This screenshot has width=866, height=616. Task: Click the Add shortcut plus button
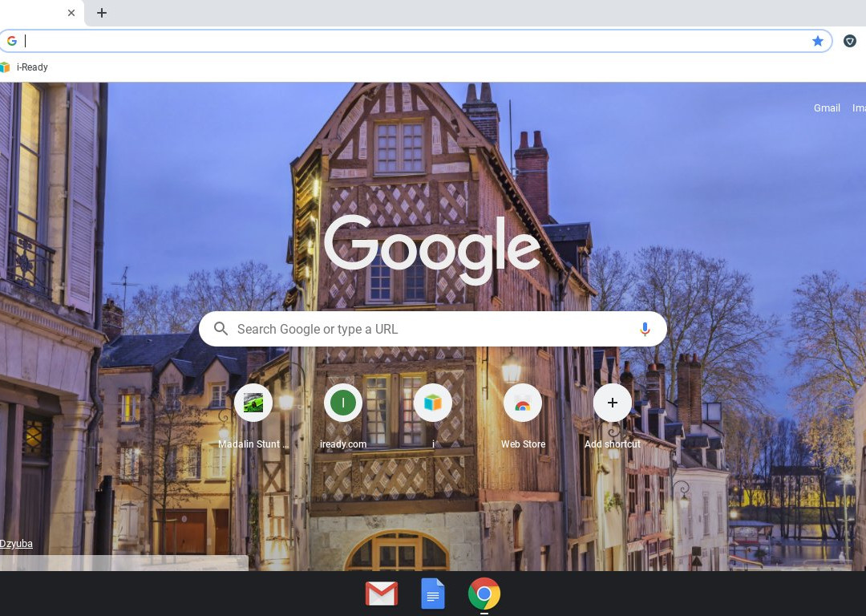[613, 403]
